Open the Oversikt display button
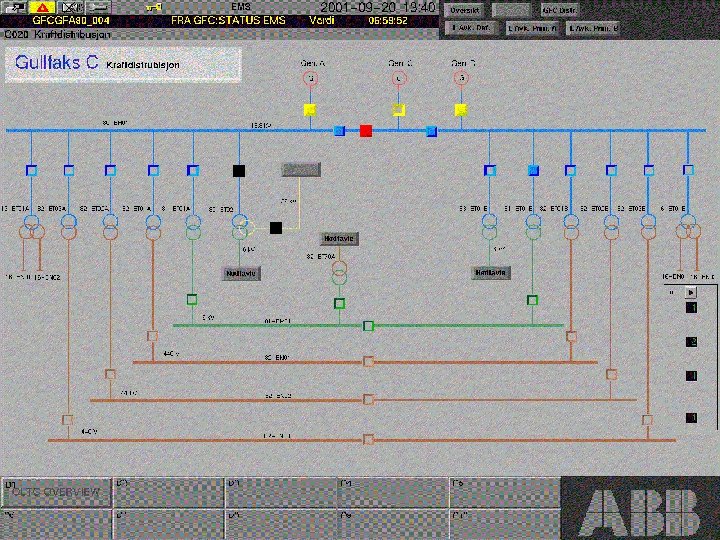The height and width of the screenshot is (540, 720). [x=464, y=10]
